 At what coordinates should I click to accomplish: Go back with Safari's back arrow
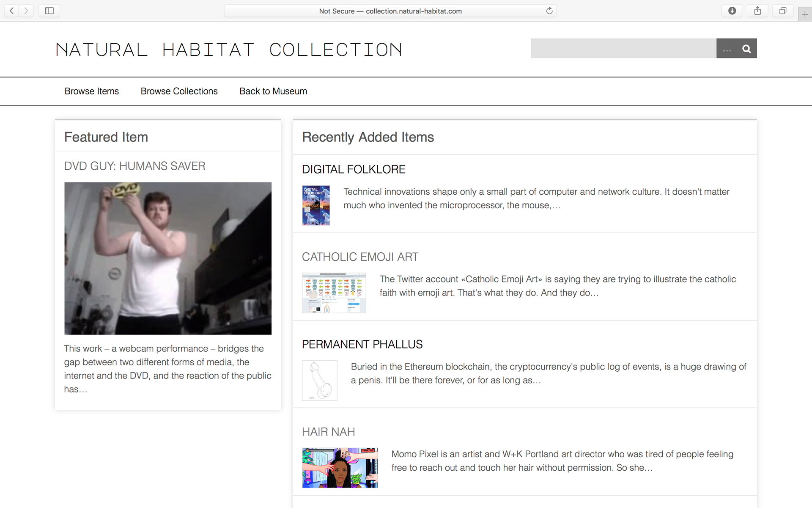[12, 11]
